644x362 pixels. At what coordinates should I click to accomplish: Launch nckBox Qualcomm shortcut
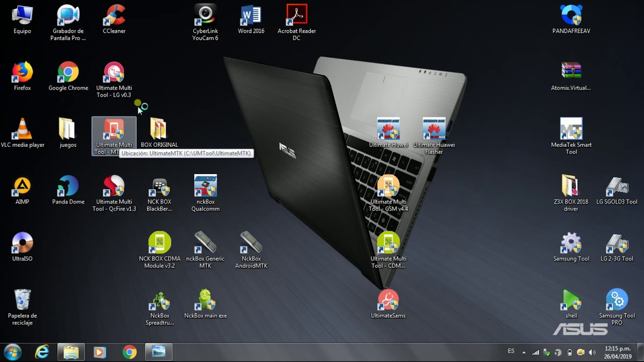(x=205, y=194)
